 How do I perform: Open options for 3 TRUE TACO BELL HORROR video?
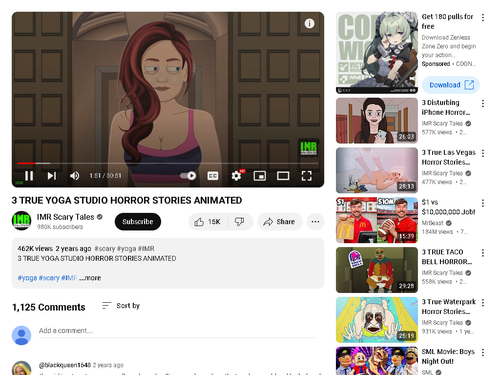pyautogui.click(x=483, y=253)
